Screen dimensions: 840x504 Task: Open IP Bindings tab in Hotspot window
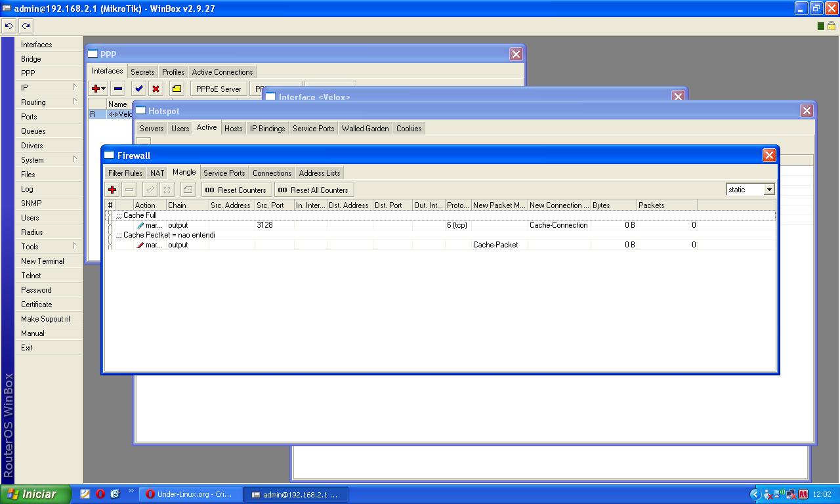(x=268, y=129)
